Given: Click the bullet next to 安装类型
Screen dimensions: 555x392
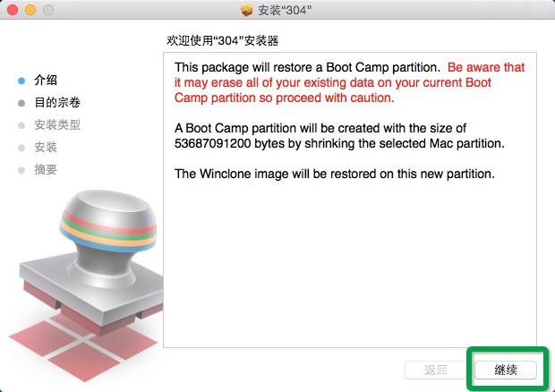Looking at the screenshot, I should [x=21, y=125].
